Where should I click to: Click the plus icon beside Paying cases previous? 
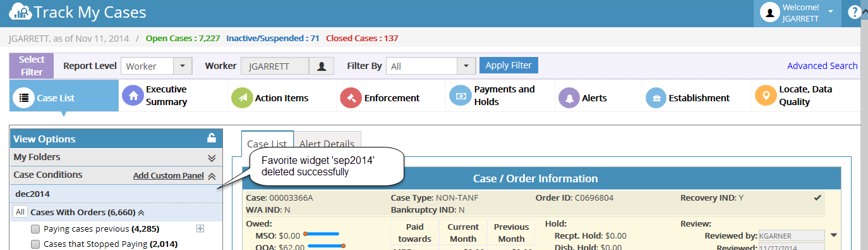(x=200, y=228)
